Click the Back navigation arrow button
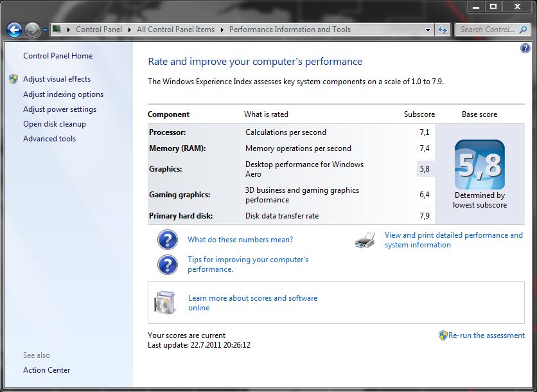 [14, 30]
